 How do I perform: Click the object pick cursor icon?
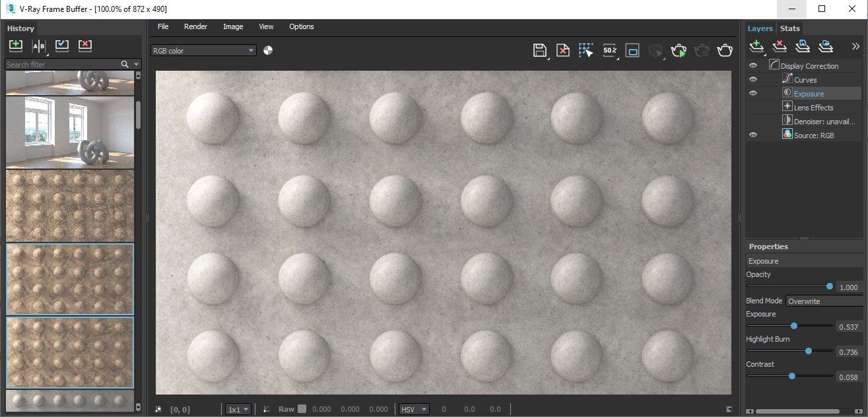pos(655,51)
